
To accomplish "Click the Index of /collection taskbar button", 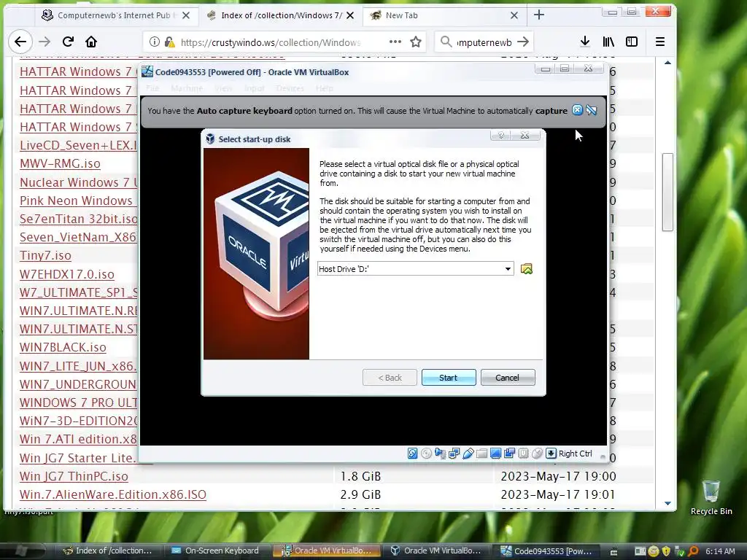I will [107, 551].
